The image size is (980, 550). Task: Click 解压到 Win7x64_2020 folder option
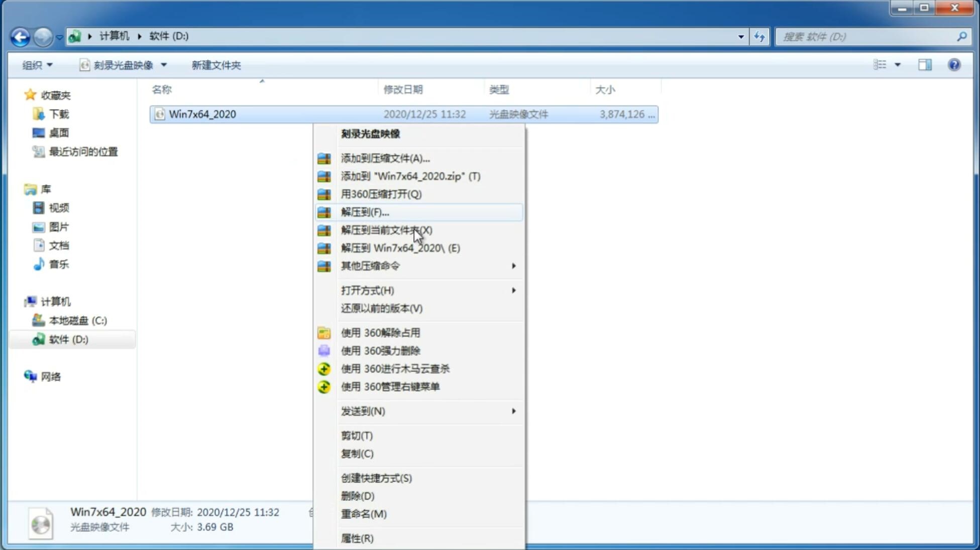coord(400,247)
